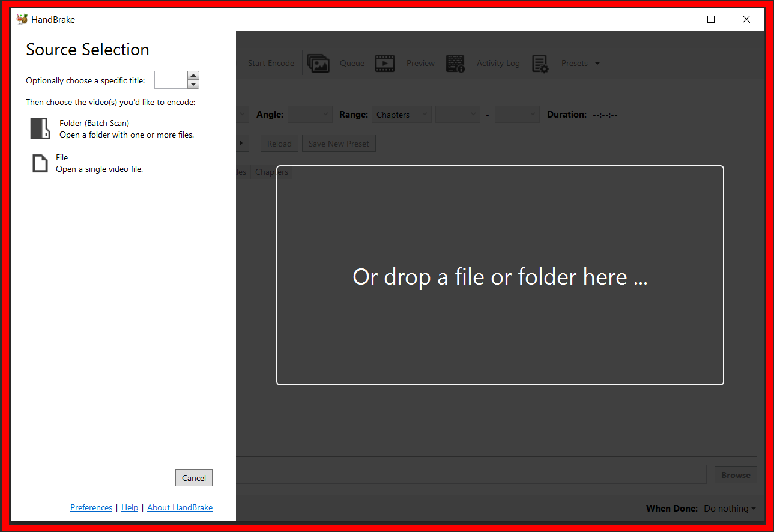
Task: Open the When Done dropdown
Action: [x=730, y=508]
